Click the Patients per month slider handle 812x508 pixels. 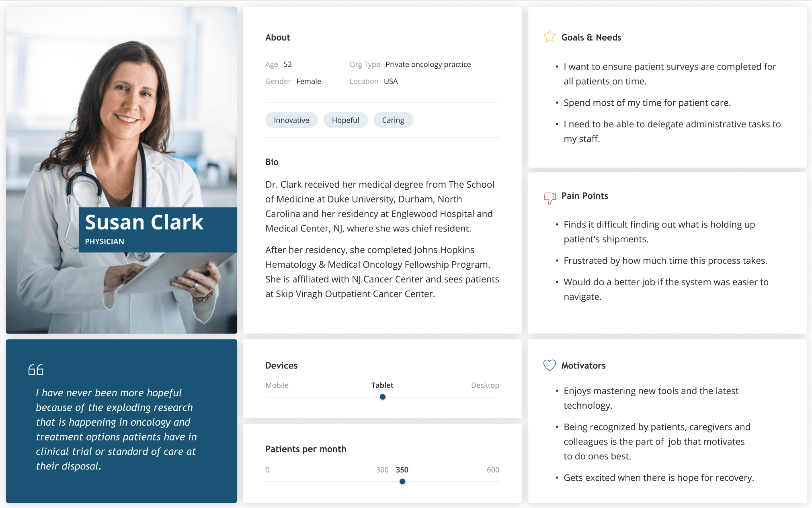[402, 481]
